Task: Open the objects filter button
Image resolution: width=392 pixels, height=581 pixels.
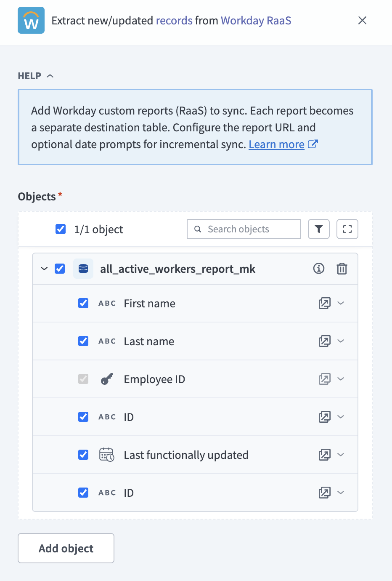Action: [319, 229]
